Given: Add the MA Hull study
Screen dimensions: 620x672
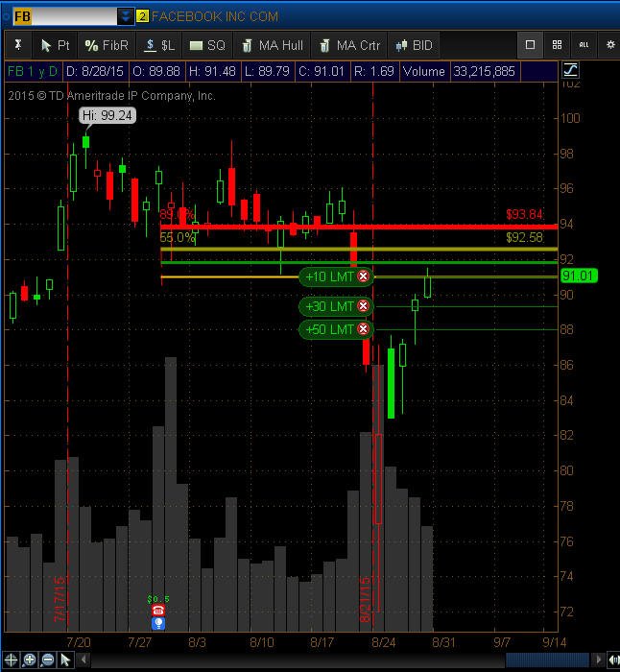Looking at the screenshot, I should click(x=272, y=45).
